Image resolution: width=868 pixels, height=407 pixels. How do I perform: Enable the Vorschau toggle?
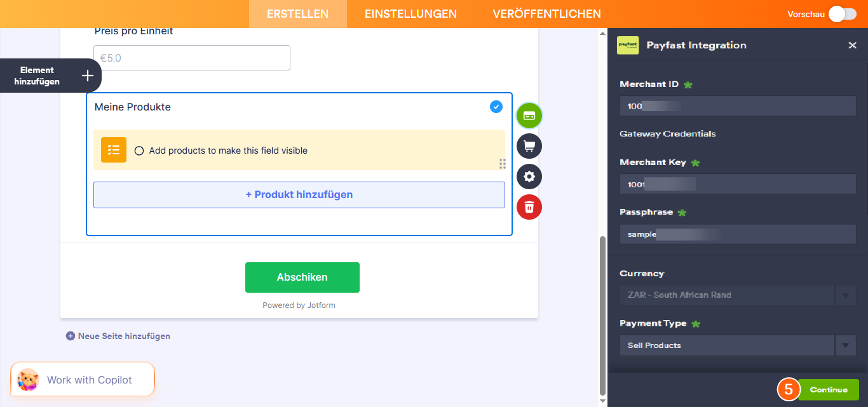(x=842, y=13)
